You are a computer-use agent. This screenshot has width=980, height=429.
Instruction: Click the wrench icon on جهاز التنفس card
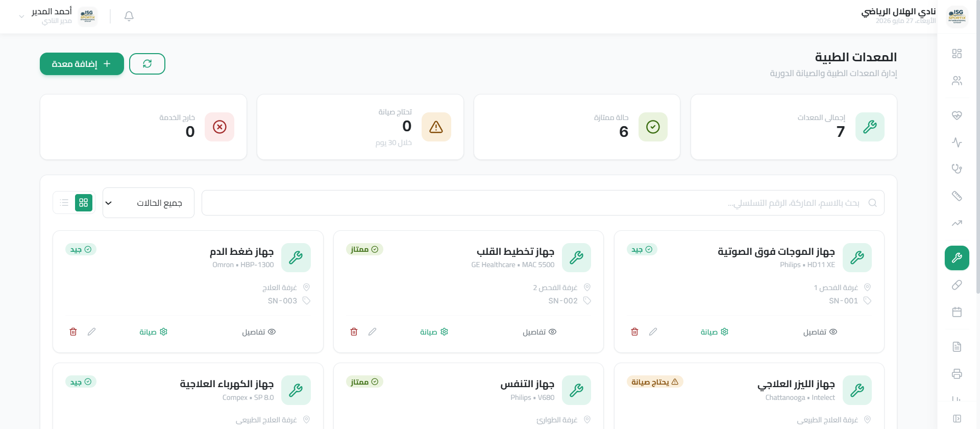tap(576, 390)
